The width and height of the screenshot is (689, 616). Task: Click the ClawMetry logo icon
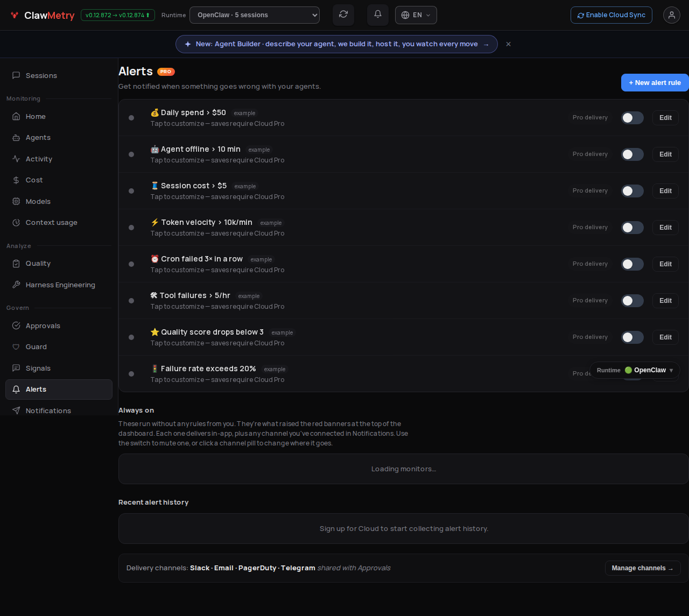[15, 15]
